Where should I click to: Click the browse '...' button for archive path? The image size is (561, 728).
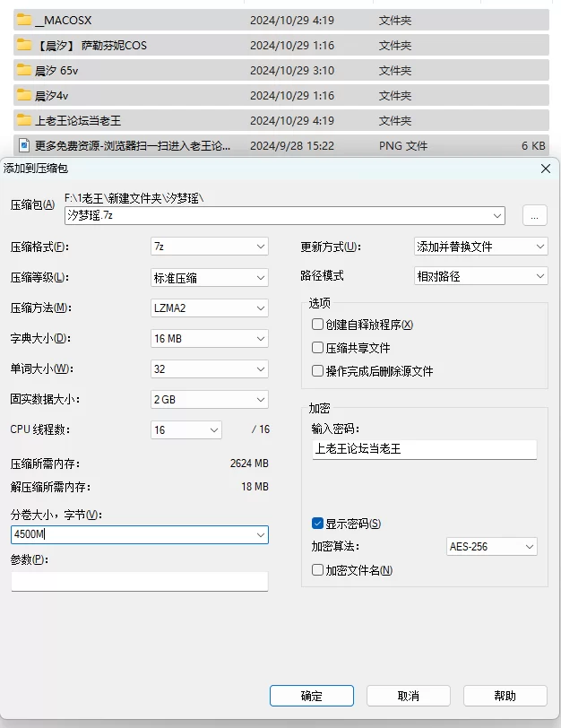534,215
